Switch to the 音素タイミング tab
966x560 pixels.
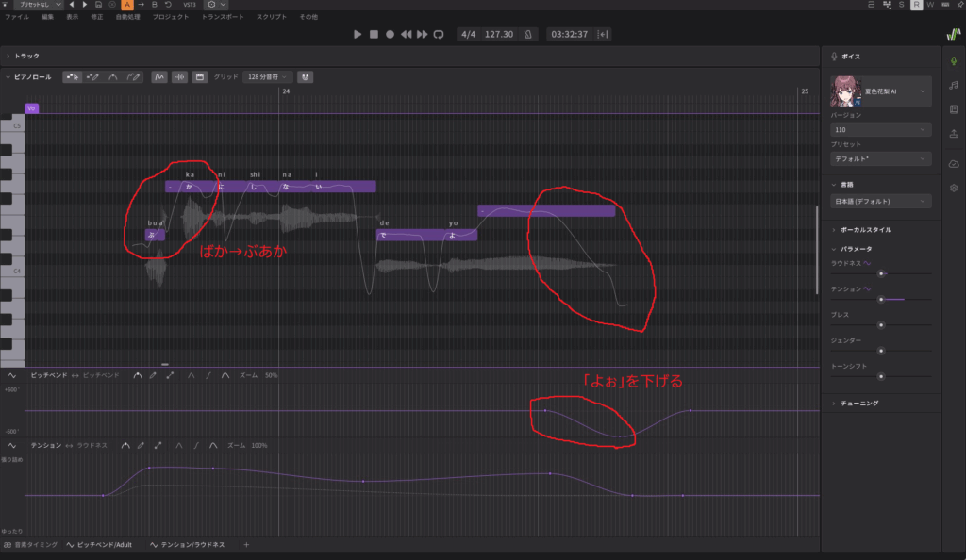pos(31,545)
